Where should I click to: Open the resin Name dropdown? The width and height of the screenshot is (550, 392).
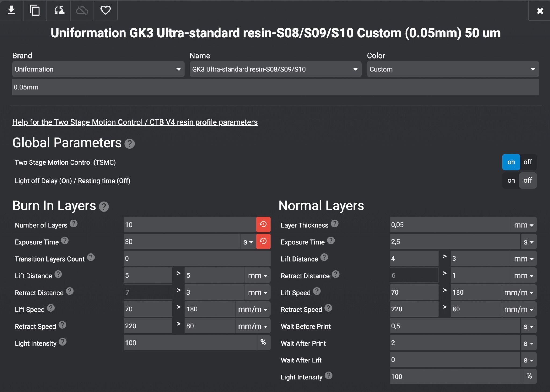click(x=276, y=69)
